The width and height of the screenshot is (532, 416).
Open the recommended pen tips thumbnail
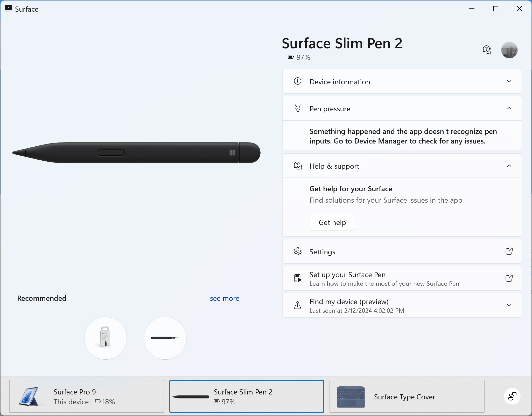(106, 338)
